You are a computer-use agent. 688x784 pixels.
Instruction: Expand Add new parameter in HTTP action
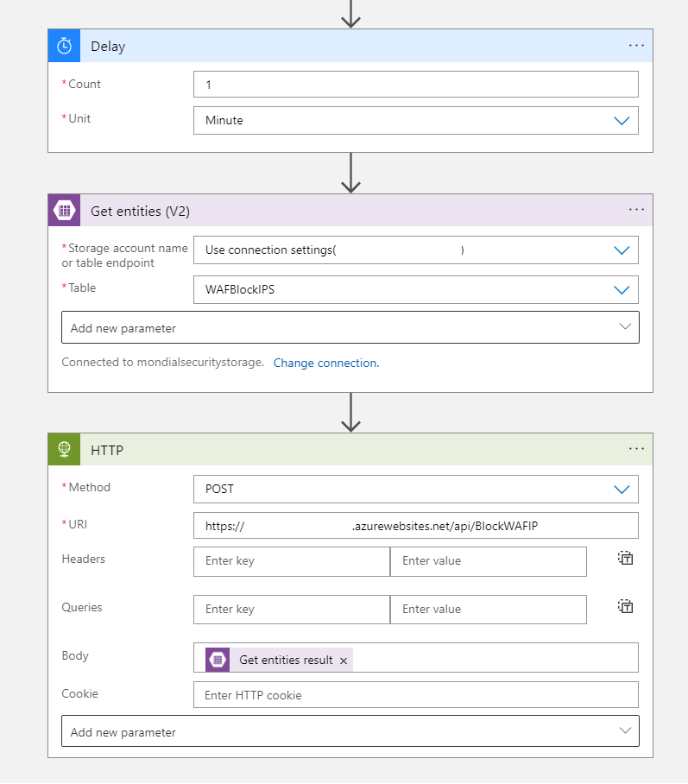pos(350,731)
